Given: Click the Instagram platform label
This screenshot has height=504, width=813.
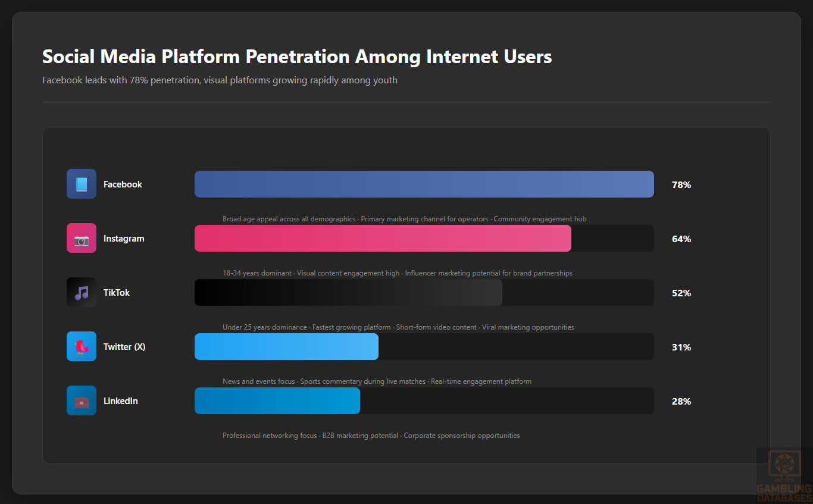Looking at the screenshot, I should pos(124,239).
